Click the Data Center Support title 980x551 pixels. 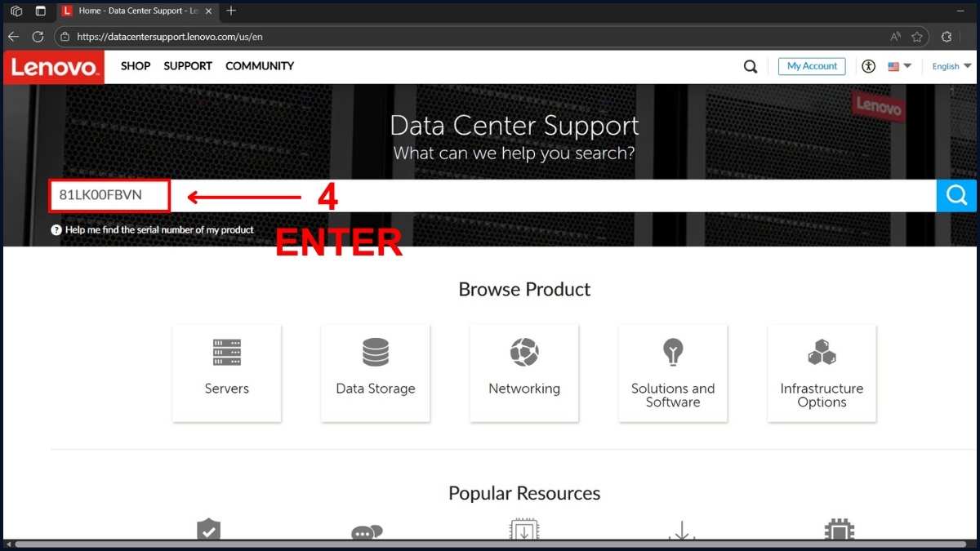click(514, 126)
